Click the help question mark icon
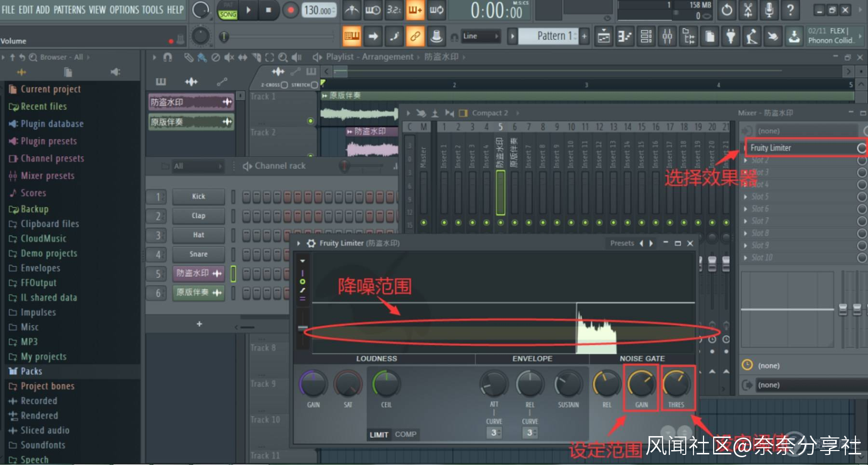Viewport: 868px width, 465px height. [x=790, y=10]
